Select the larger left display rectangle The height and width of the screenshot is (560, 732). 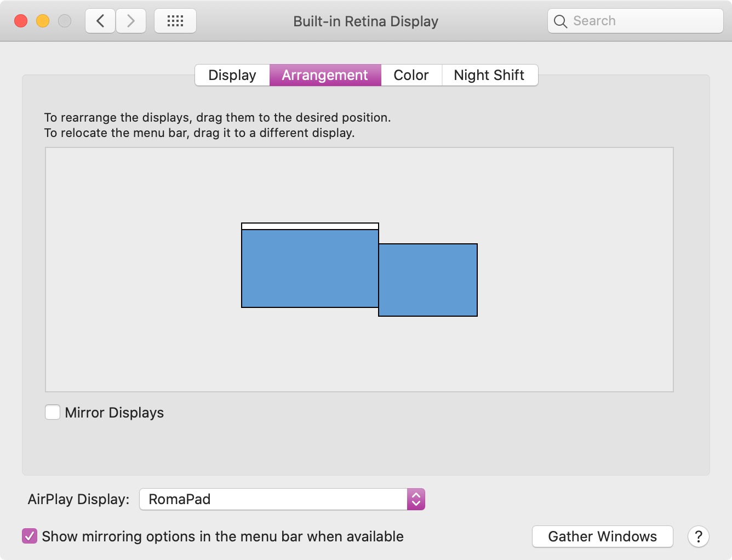[x=310, y=268]
